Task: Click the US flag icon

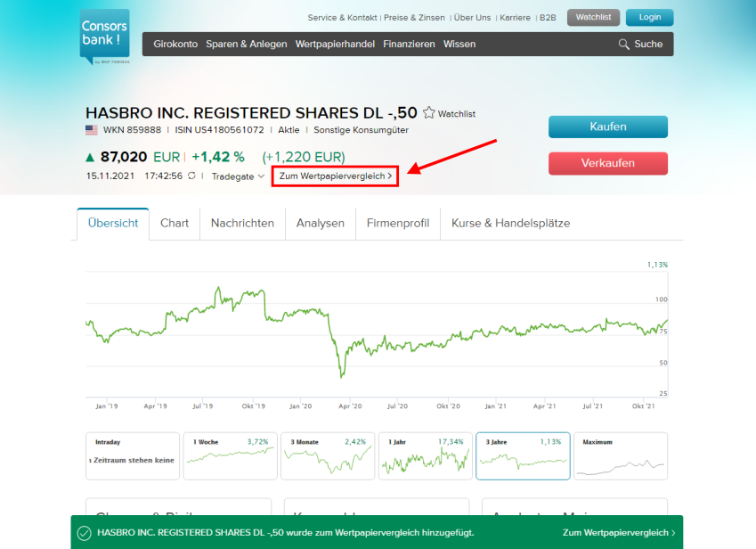Action: 92,130
